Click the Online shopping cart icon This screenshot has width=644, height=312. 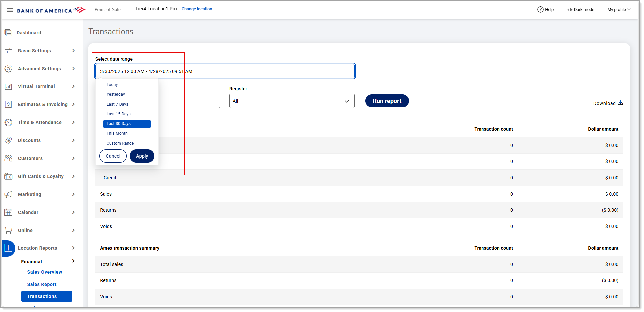(x=8, y=230)
